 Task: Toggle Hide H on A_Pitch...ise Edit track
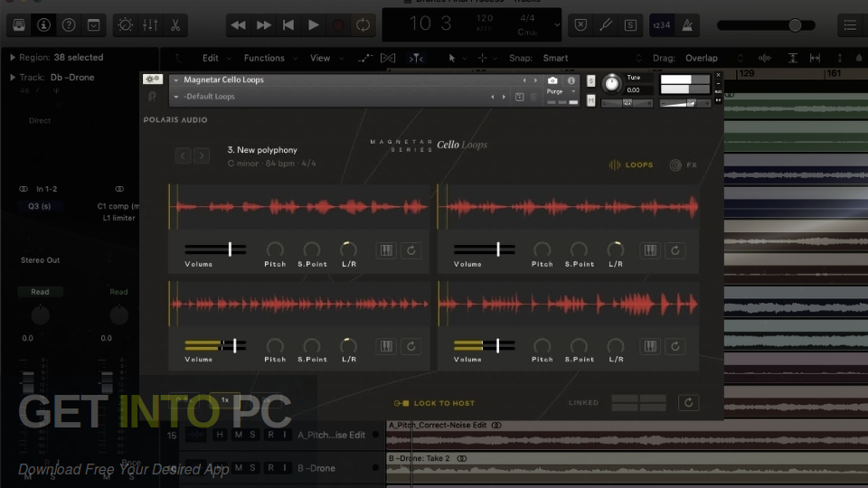pos(220,435)
